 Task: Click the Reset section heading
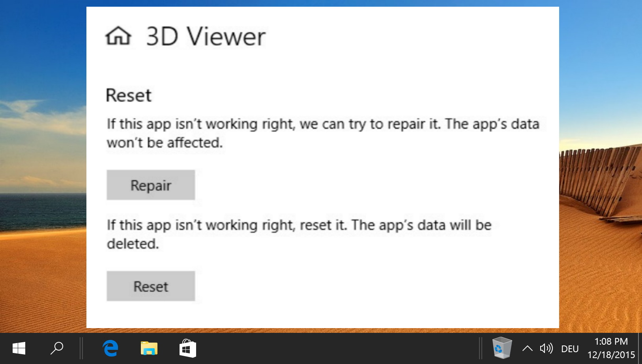[x=129, y=95]
